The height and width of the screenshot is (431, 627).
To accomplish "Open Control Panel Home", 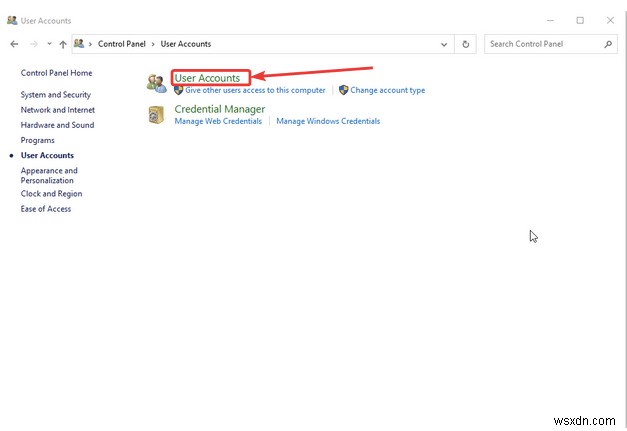I will pos(56,73).
